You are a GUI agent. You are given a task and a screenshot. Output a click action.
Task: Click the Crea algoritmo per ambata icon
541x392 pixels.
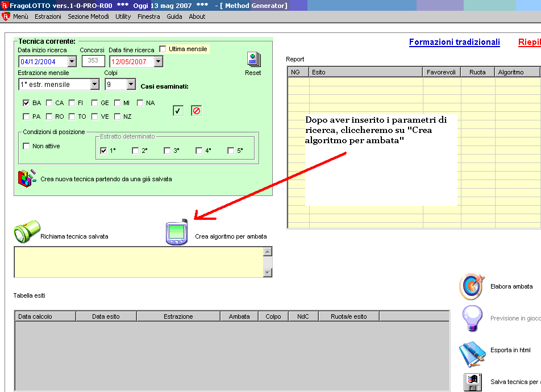click(177, 233)
